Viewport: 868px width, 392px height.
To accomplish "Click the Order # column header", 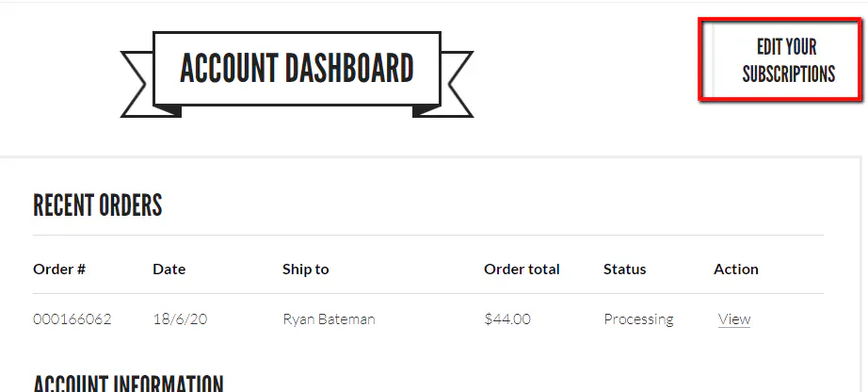I will click(x=59, y=269).
